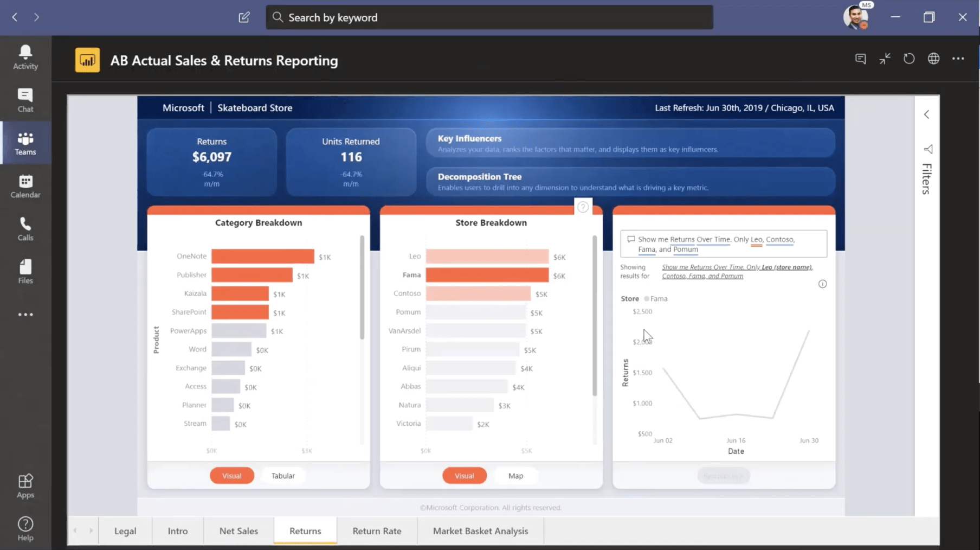Open Files in the sidebar
The width and height of the screenshot is (980, 550).
click(x=25, y=272)
